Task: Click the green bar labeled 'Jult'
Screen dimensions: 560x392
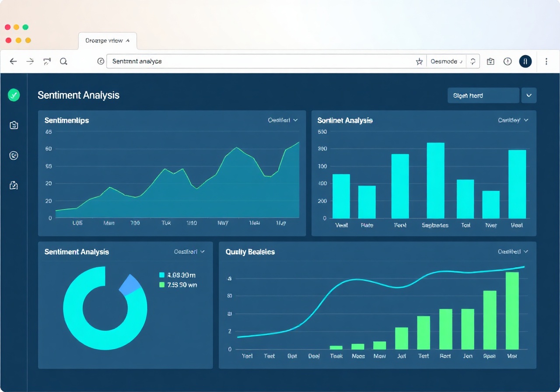Action: click(x=402, y=338)
